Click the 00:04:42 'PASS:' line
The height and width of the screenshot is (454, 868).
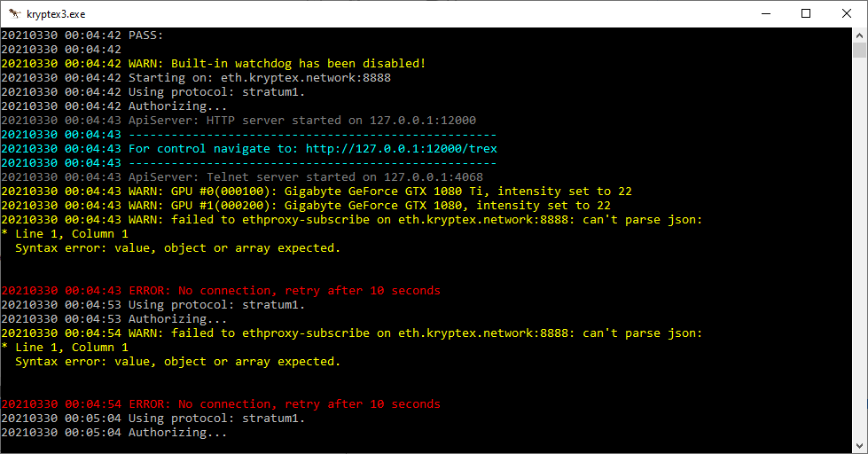[82, 35]
